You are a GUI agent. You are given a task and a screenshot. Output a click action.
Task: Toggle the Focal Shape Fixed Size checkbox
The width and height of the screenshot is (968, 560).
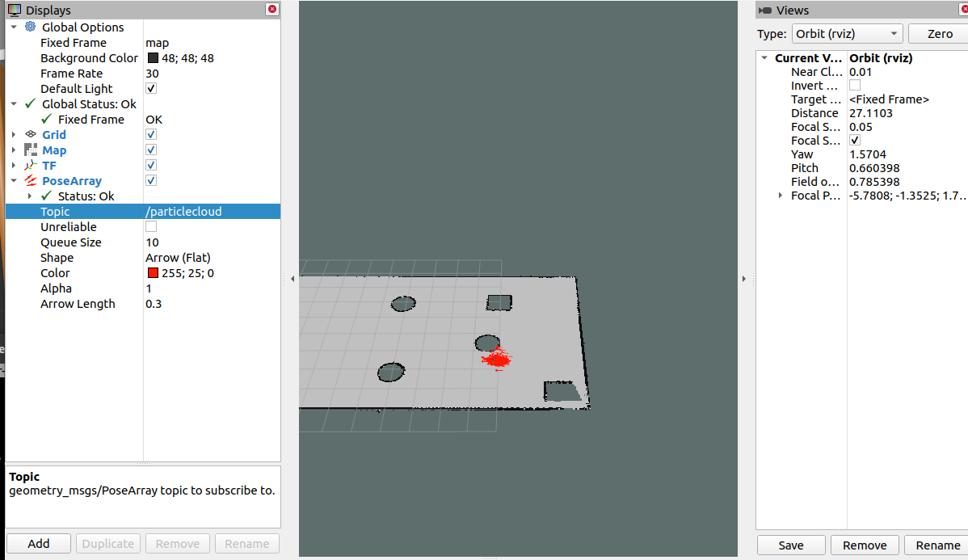point(854,140)
